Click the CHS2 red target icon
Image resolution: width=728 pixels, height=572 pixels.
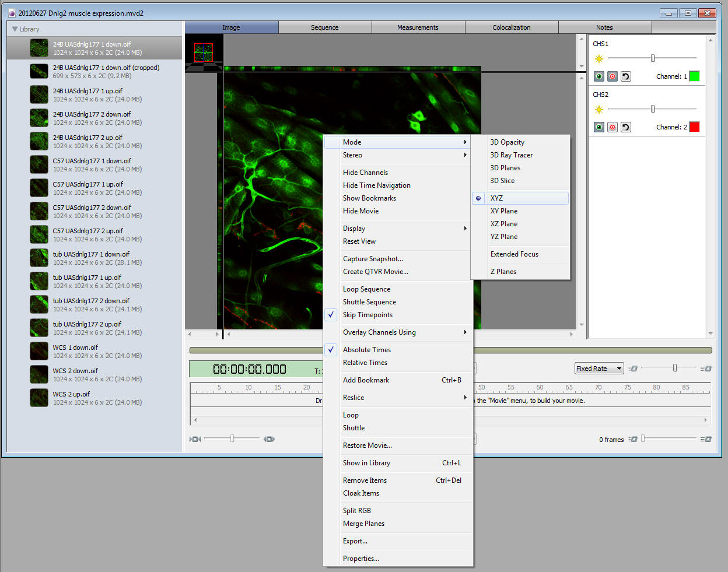[x=612, y=127]
